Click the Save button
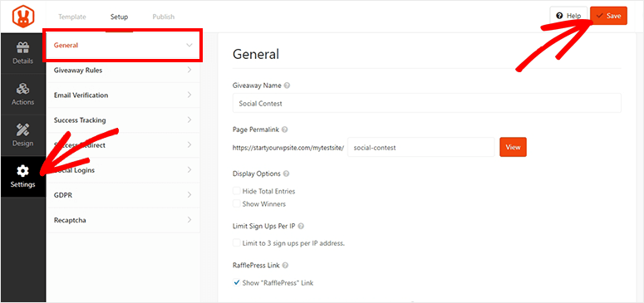Image resolution: width=644 pixels, height=303 pixels. point(608,16)
